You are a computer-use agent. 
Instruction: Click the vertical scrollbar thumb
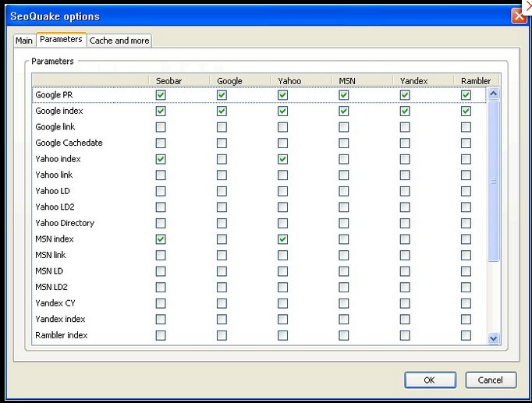point(493,181)
